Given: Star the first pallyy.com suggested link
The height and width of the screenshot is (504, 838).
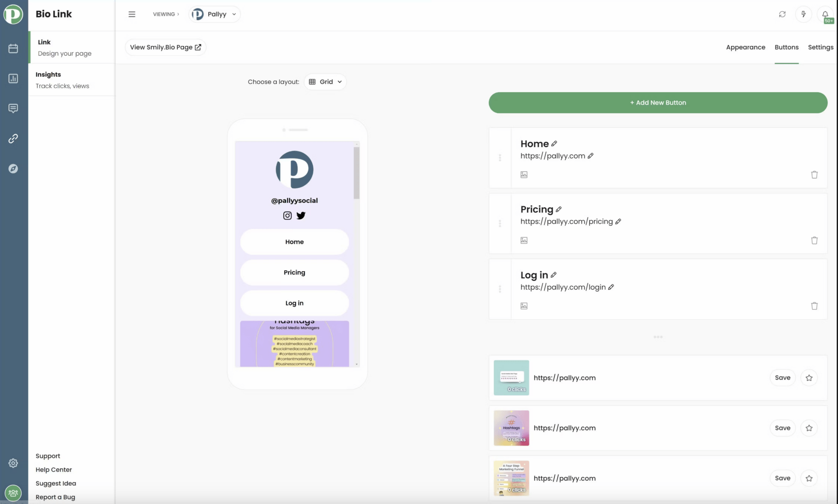Looking at the screenshot, I should (x=809, y=377).
